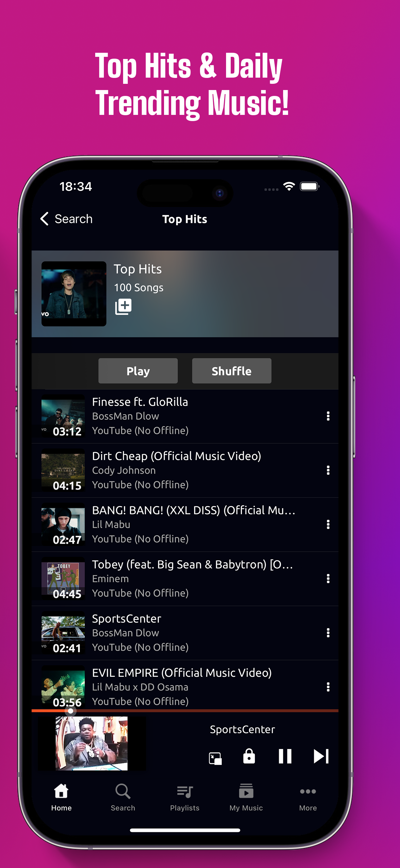This screenshot has width=400, height=868.
Task: Tap the Tobey thumbnail showing 04:45
Action: tap(63, 579)
